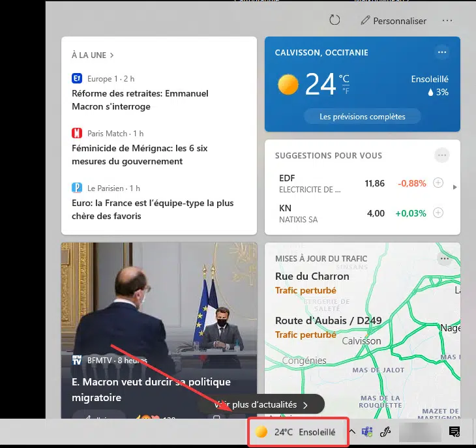476x448 pixels.
Task: Open Suggestions pour vous options menu
Action: [x=441, y=155]
